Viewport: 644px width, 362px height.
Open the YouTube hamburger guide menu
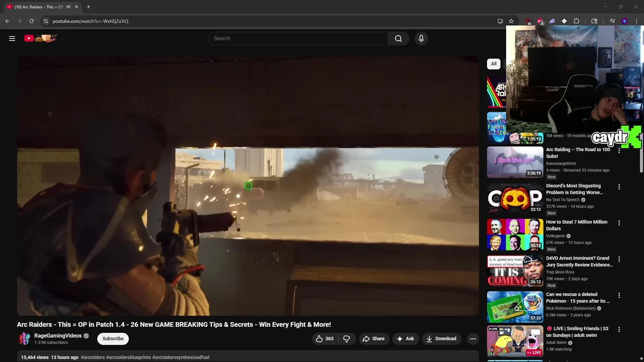point(12,38)
